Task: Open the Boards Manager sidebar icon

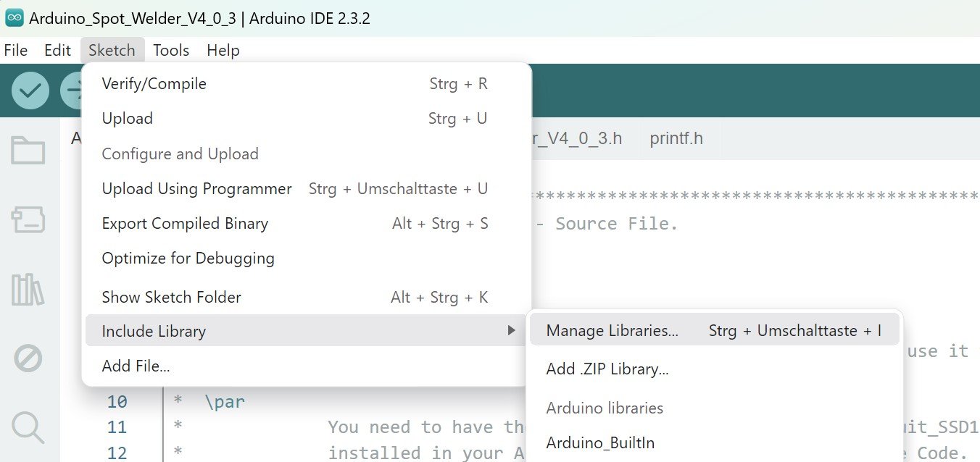Action: pyautogui.click(x=28, y=220)
